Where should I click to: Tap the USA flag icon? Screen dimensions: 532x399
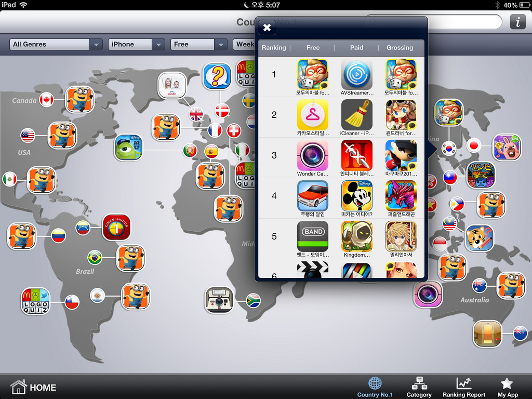click(x=28, y=136)
